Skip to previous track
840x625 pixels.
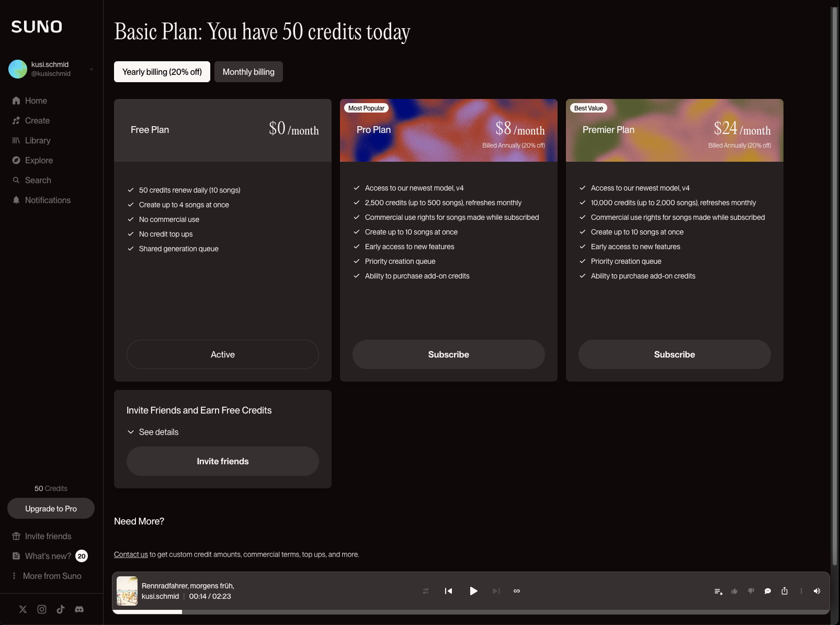pyautogui.click(x=448, y=591)
